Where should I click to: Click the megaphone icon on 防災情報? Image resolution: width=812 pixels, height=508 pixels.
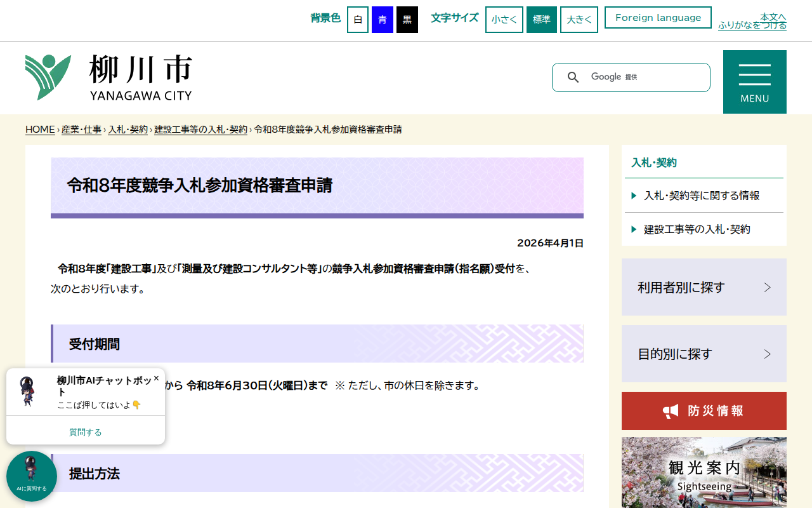671,411
